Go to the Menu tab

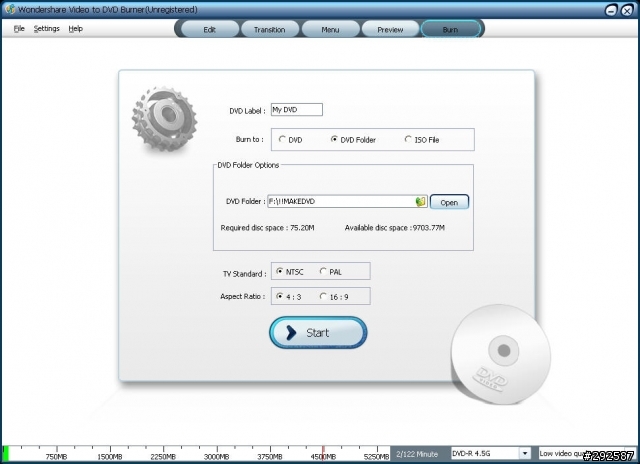coord(330,29)
